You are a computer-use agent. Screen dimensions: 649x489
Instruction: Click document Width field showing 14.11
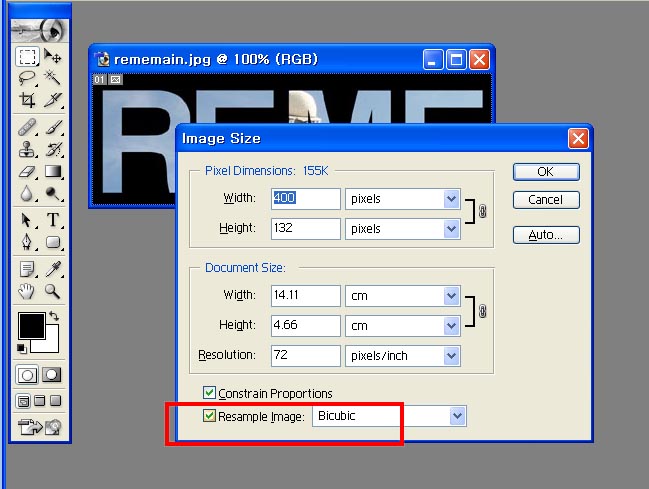point(306,296)
